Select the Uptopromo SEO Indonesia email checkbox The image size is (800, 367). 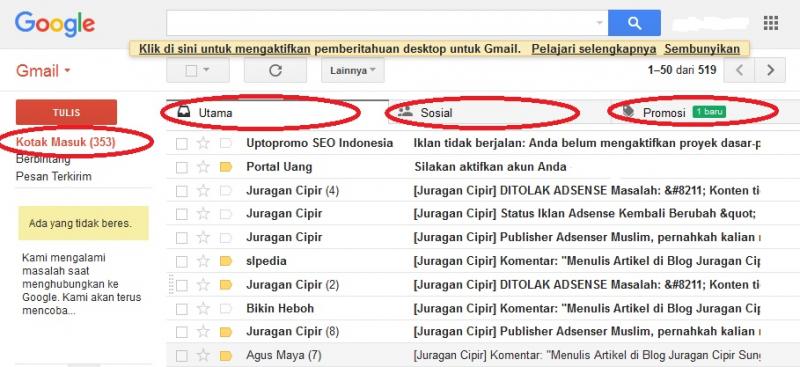coord(182,143)
